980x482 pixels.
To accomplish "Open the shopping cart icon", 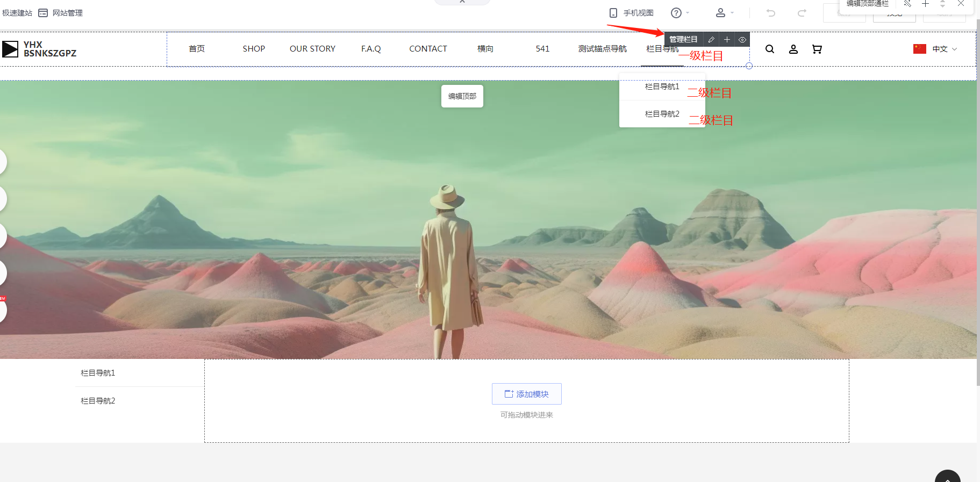I will point(817,49).
